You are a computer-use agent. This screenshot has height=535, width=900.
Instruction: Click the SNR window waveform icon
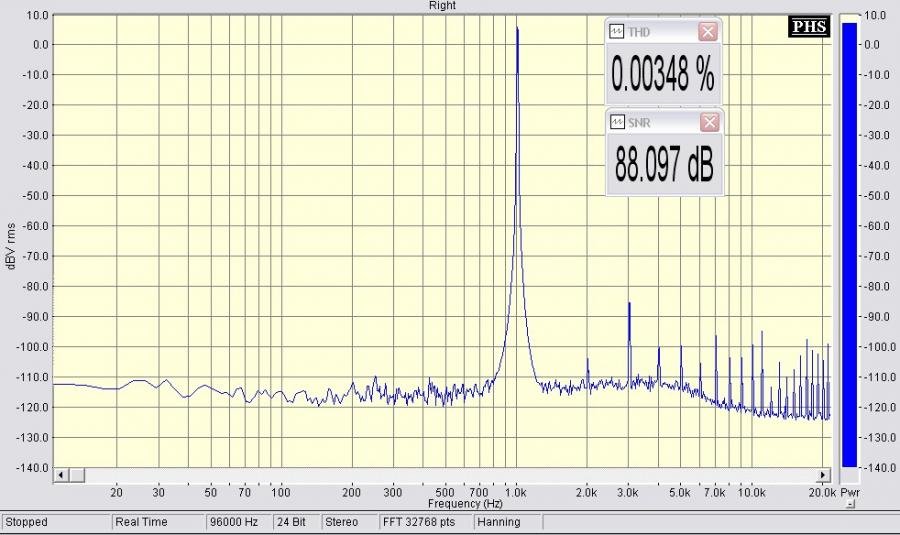click(617, 122)
